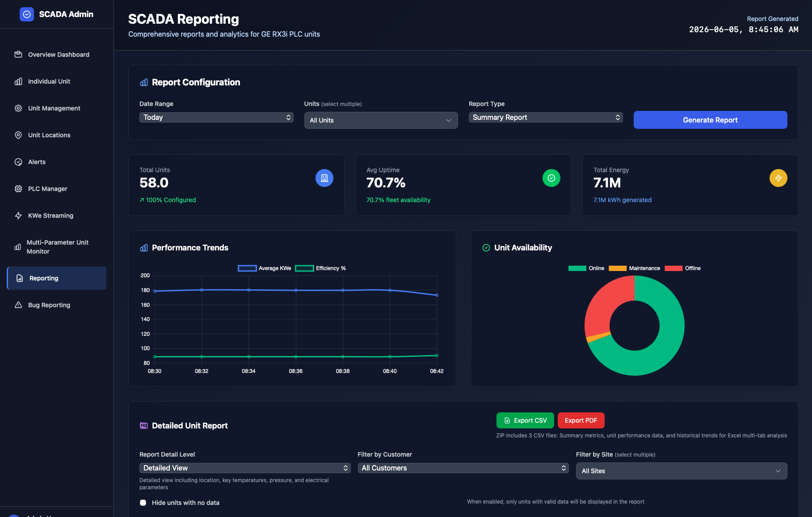812x517 pixels.
Task: Click the report generated timestamp
Action: pyautogui.click(x=744, y=30)
